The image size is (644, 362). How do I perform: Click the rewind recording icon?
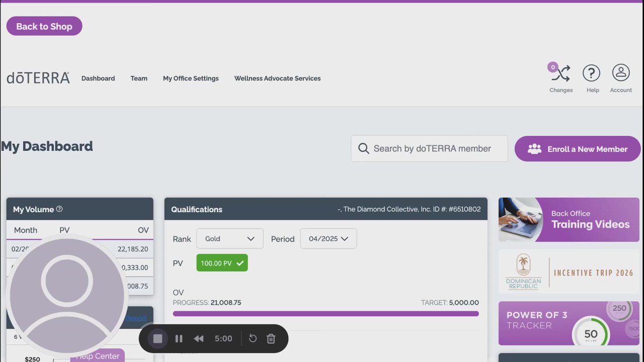(x=199, y=339)
